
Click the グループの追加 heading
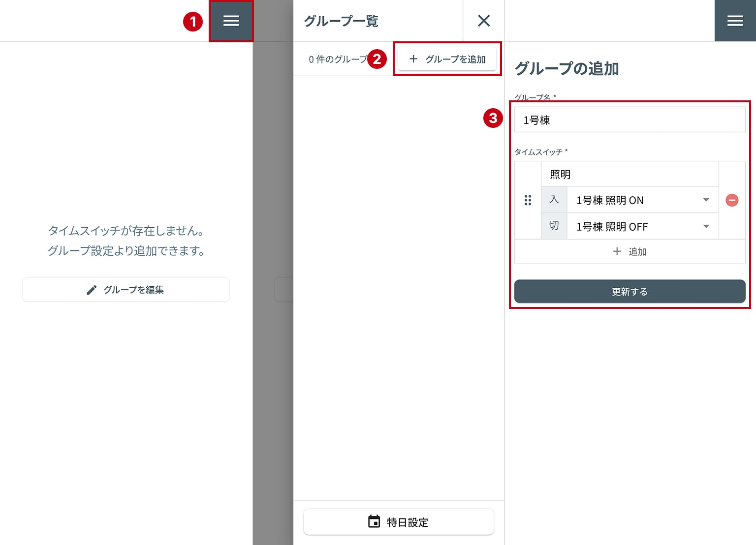point(567,68)
